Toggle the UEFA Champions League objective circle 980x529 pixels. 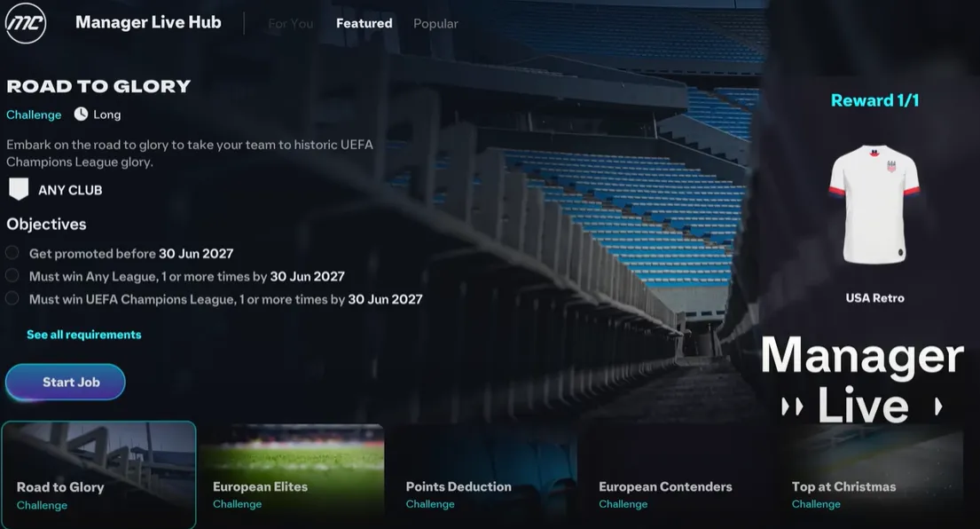(12, 299)
